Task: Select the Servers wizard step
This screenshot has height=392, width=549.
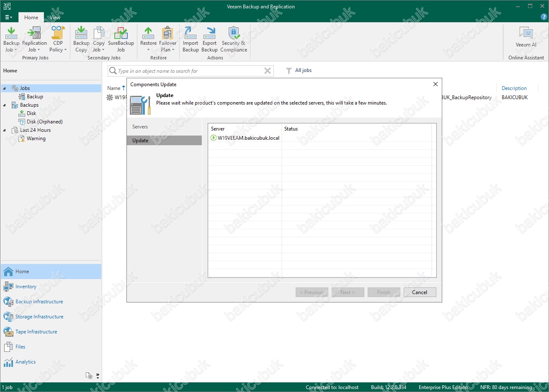Action: tap(164, 127)
